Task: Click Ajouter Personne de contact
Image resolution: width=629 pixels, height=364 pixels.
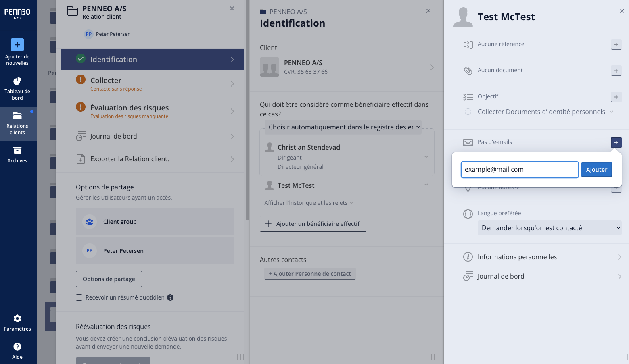Action: click(x=310, y=274)
